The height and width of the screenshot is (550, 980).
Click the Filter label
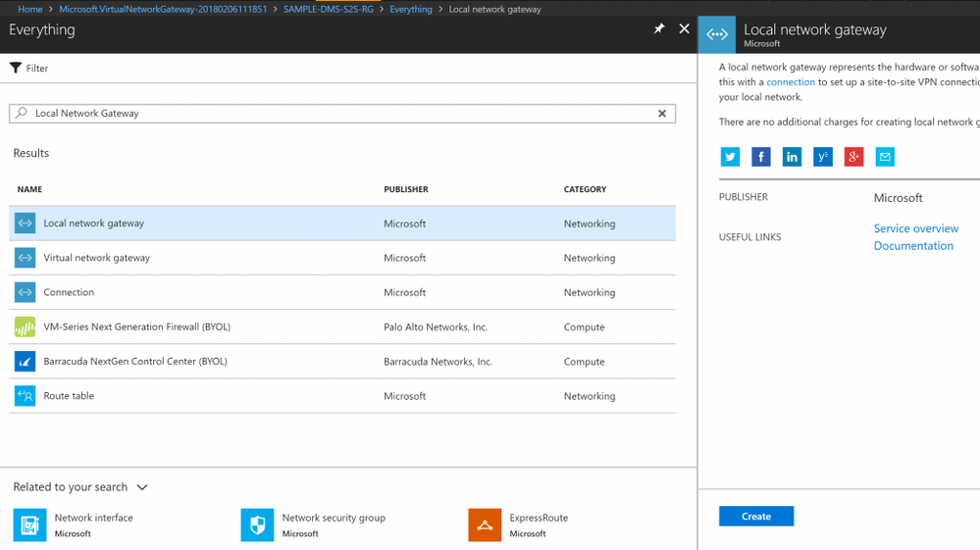(37, 69)
